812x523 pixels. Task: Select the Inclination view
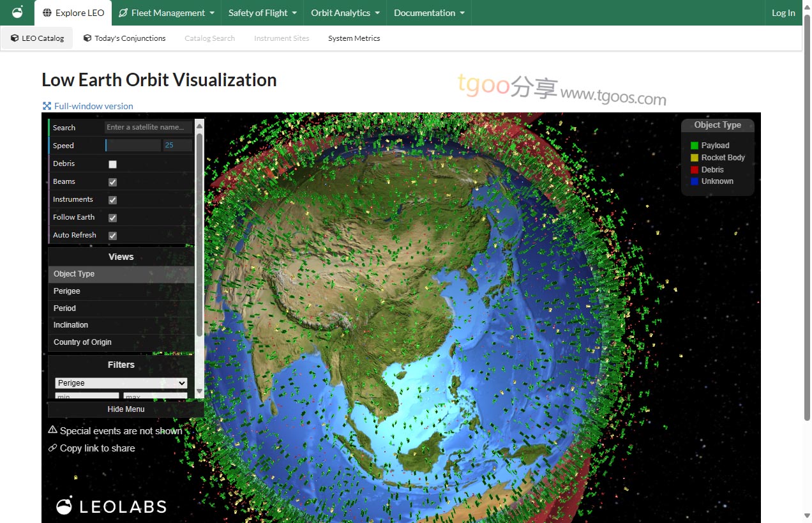click(71, 325)
